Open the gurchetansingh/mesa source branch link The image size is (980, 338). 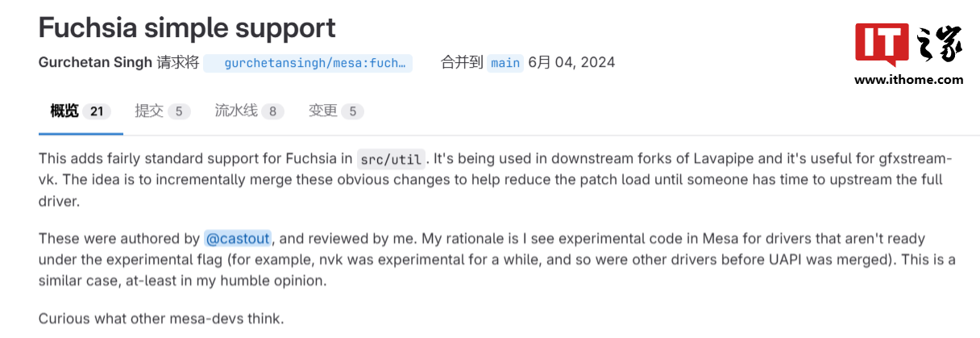coord(314,64)
